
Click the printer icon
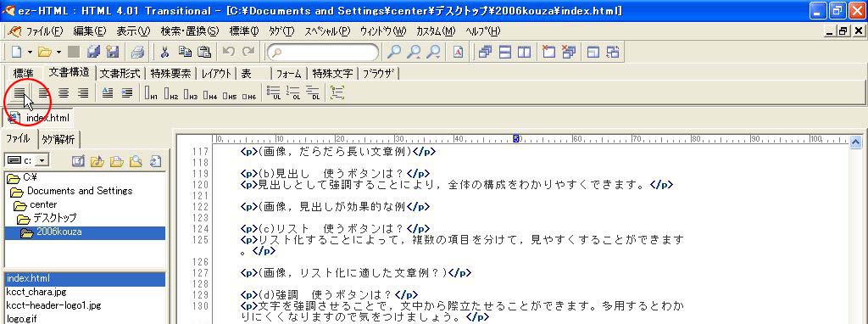click(x=137, y=52)
